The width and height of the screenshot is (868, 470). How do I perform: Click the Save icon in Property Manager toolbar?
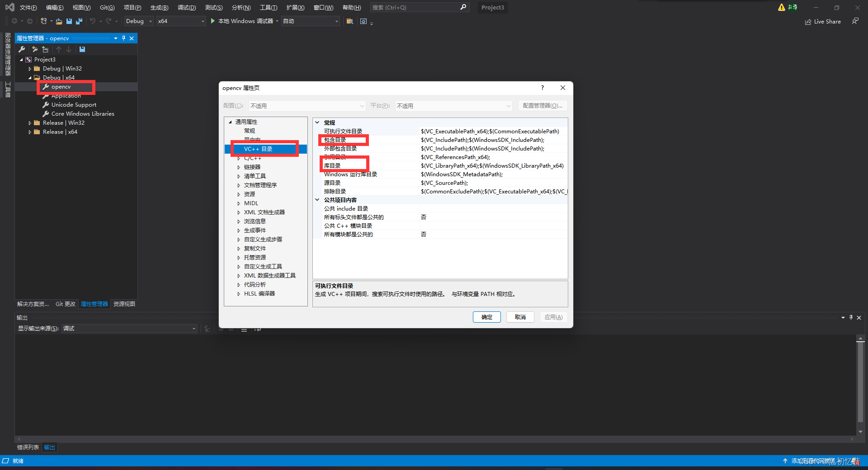[82, 49]
